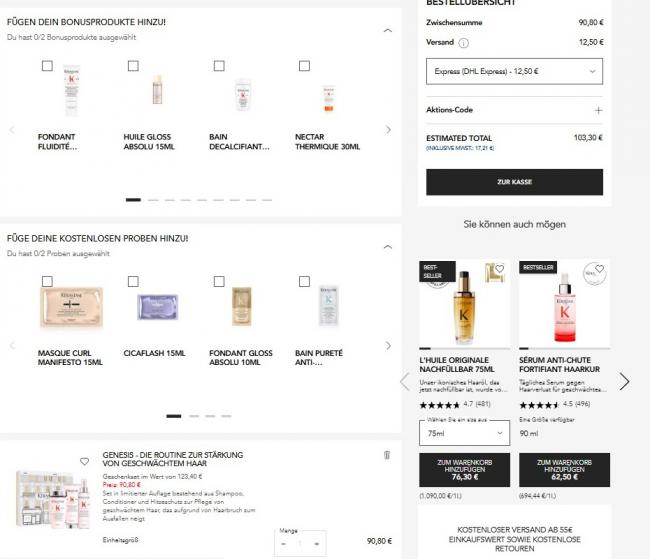The width and height of the screenshot is (650, 559).
Task: Open the 75ml size dropdown
Action: click(464, 433)
